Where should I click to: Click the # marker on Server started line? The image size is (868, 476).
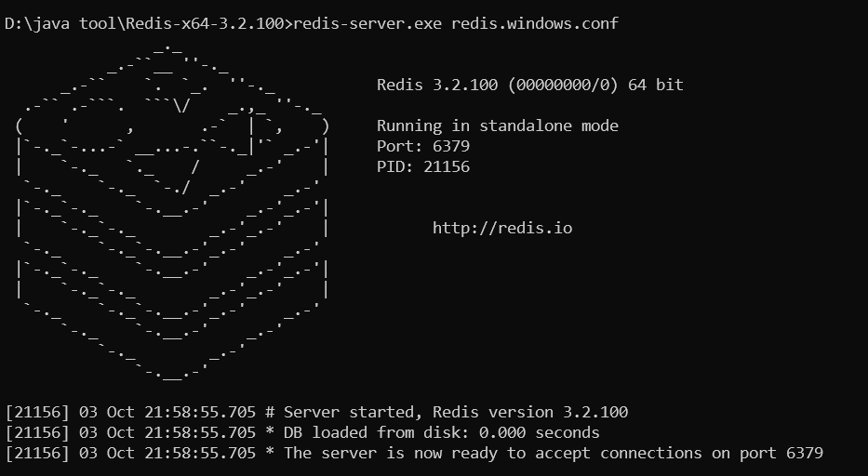pos(270,412)
